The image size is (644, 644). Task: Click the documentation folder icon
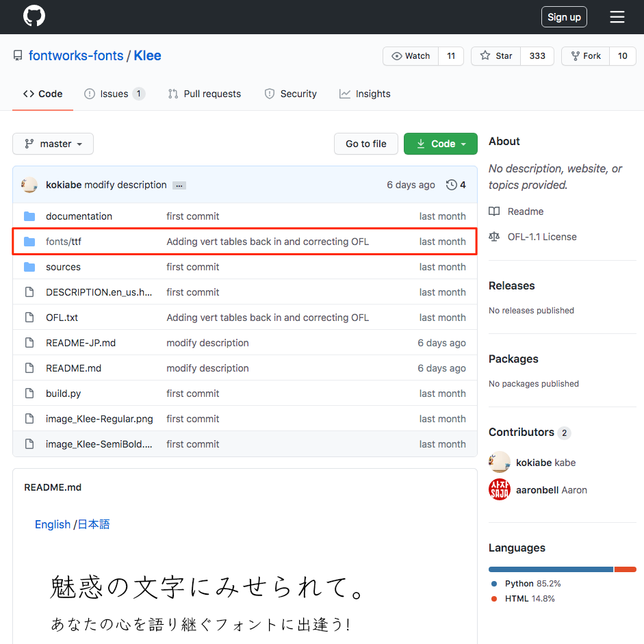click(29, 216)
